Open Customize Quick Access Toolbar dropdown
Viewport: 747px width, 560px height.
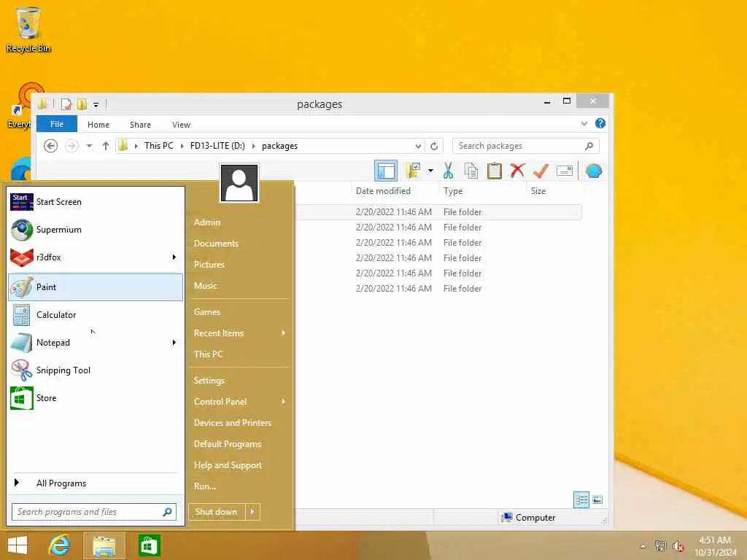96,104
